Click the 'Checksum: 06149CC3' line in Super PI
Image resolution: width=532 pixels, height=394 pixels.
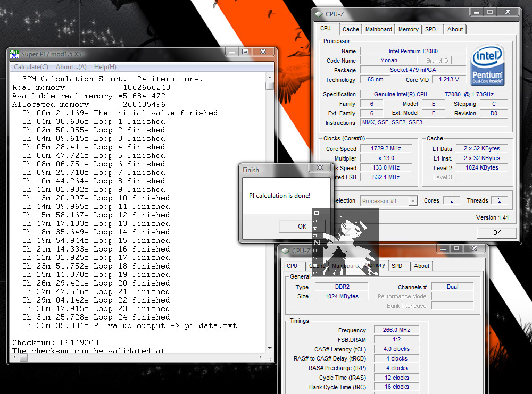coord(55,342)
